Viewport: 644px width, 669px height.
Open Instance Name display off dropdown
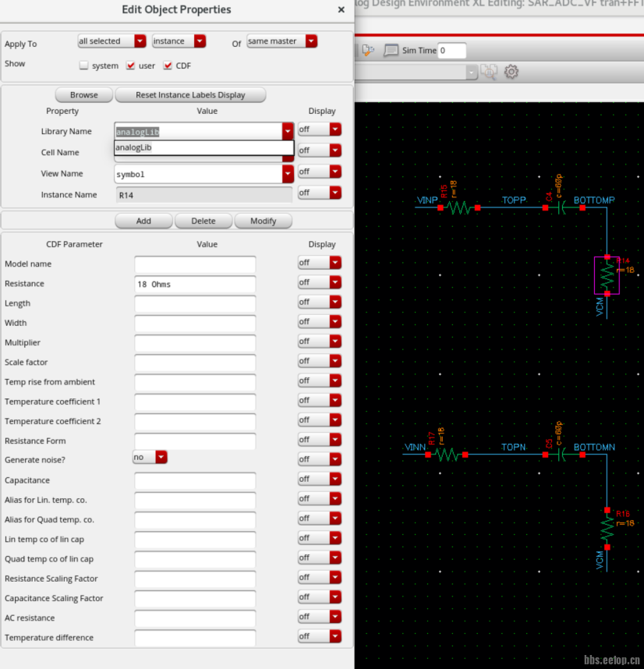click(x=320, y=193)
